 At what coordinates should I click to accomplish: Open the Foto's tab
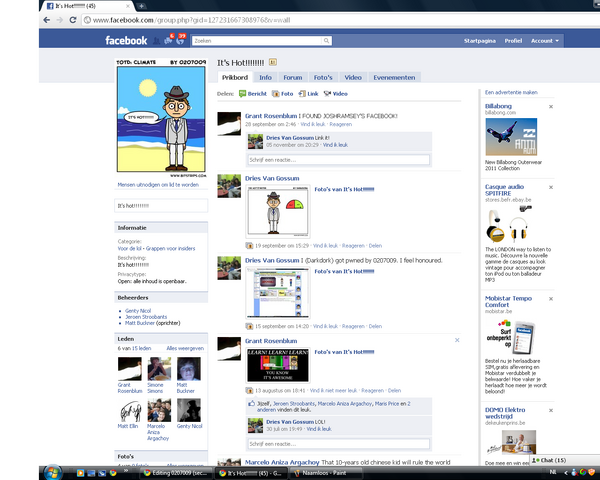click(323, 77)
